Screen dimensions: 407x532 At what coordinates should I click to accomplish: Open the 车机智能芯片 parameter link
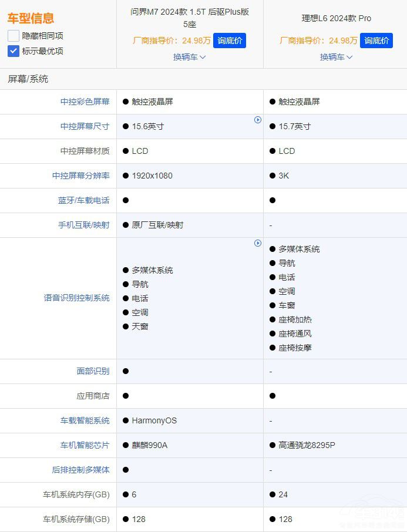[85, 445]
